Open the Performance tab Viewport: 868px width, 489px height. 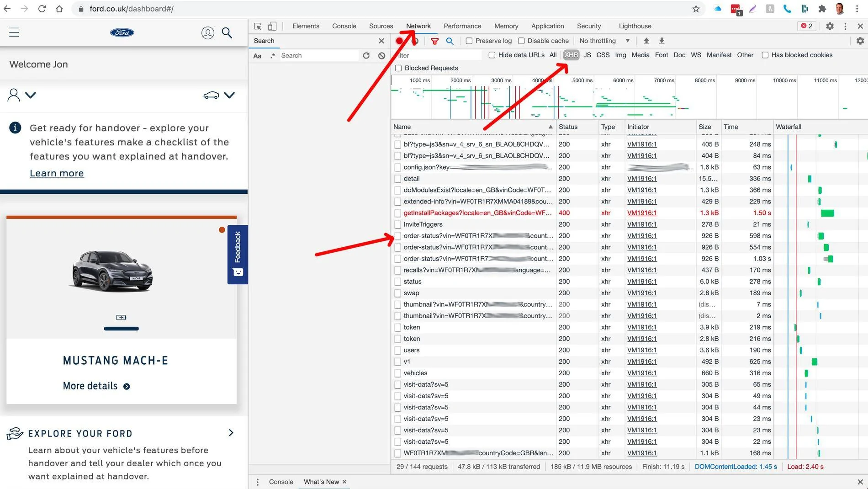[462, 26]
